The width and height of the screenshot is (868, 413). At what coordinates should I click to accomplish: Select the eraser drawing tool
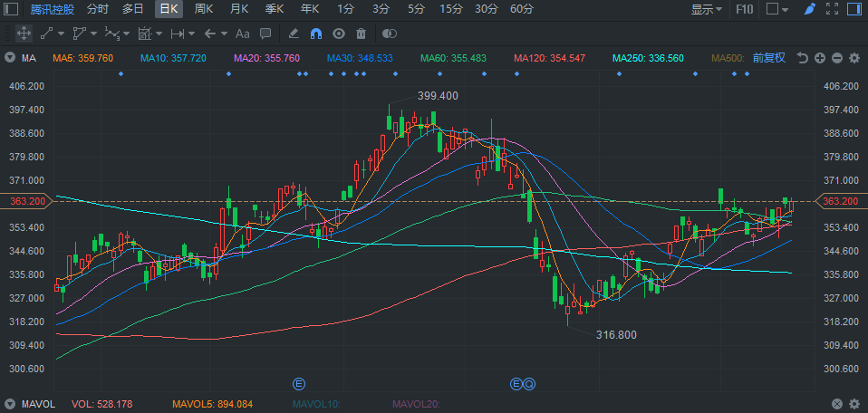tap(293, 34)
